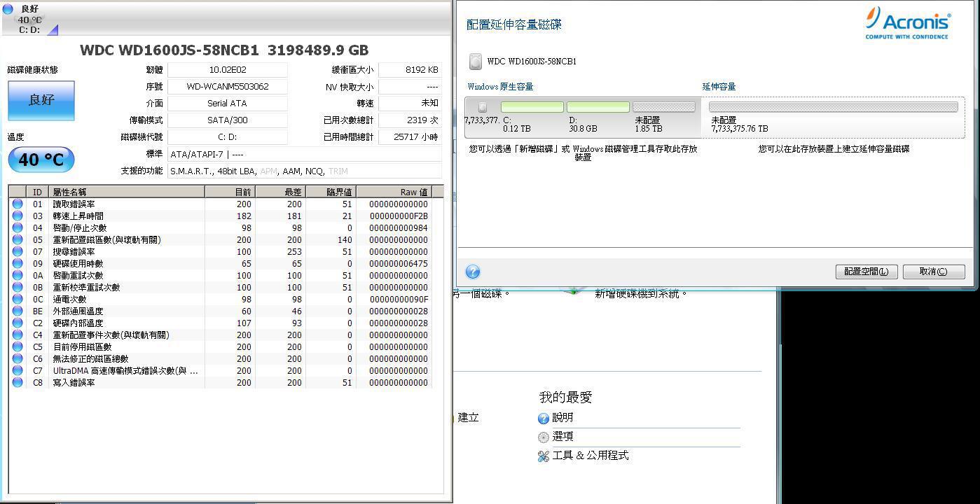The width and height of the screenshot is (980, 504).
Task: Select the D: partition bar of 30.8 GB
Action: tap(598, 107)
